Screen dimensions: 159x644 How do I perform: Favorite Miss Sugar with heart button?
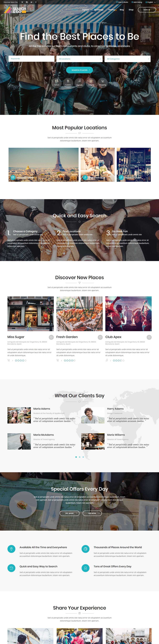click(x=51, y=337)
